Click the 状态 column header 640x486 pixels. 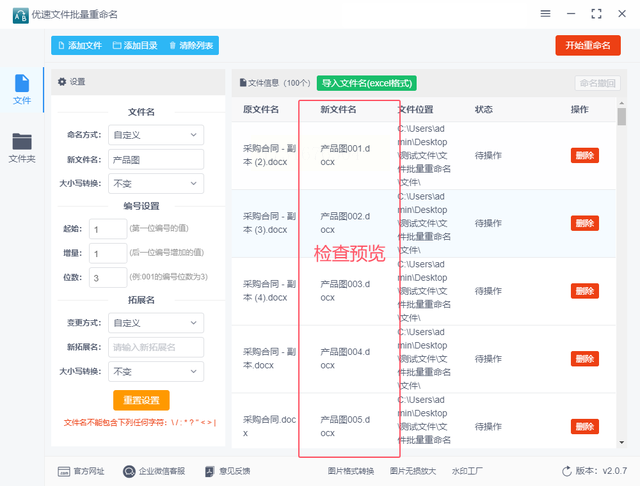click(x=484, y=109)
